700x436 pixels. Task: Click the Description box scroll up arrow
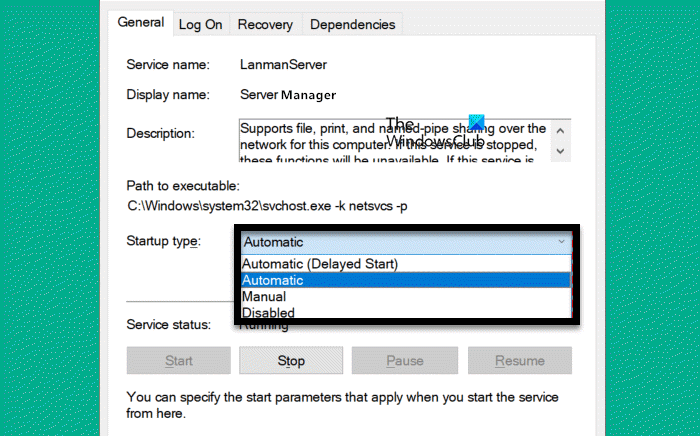561,130
